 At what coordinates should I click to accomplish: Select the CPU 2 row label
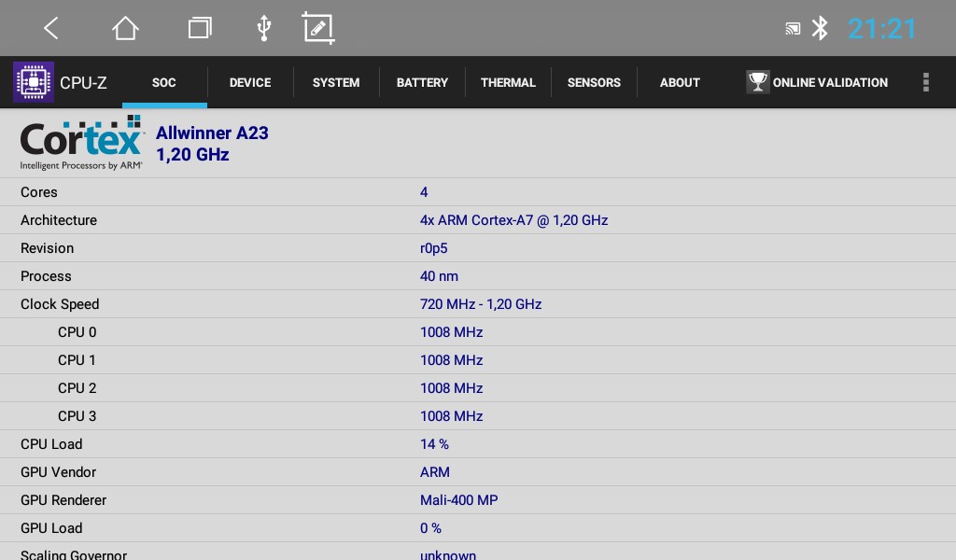click(77, 388)
